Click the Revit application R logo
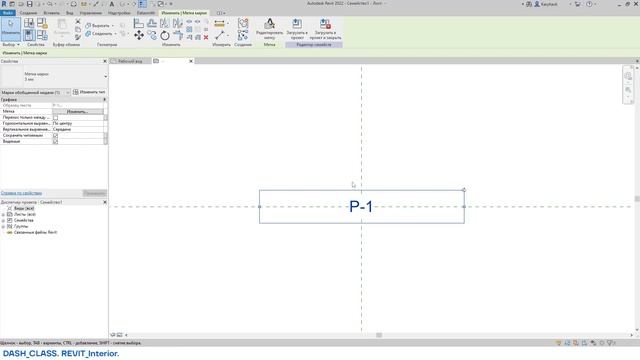The height and width of the screenshot is (360, 640). [x=4, y=4]
